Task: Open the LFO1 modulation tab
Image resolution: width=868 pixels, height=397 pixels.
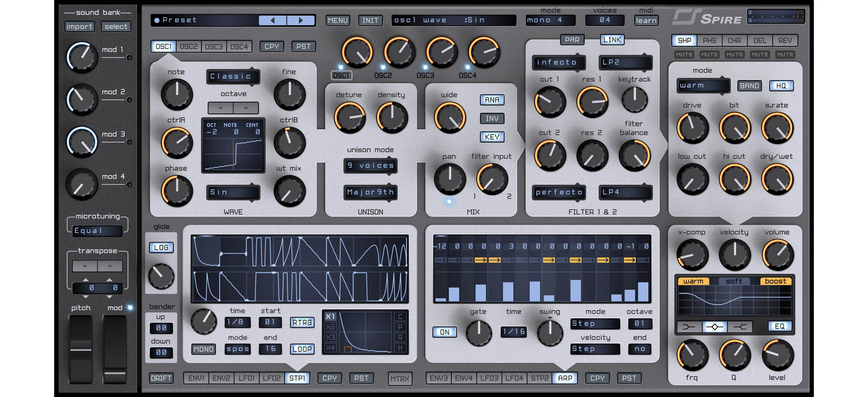Action: pyautogui.click(x=246, y=378)
